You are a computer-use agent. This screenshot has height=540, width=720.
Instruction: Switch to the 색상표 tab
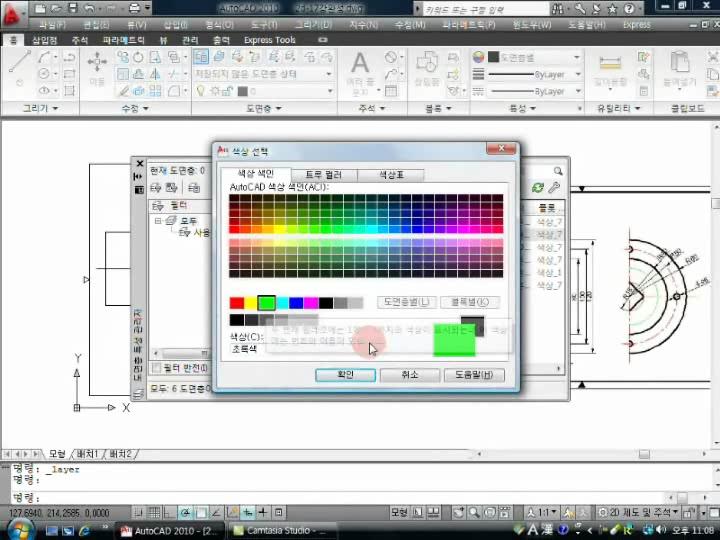coord(391,175)
